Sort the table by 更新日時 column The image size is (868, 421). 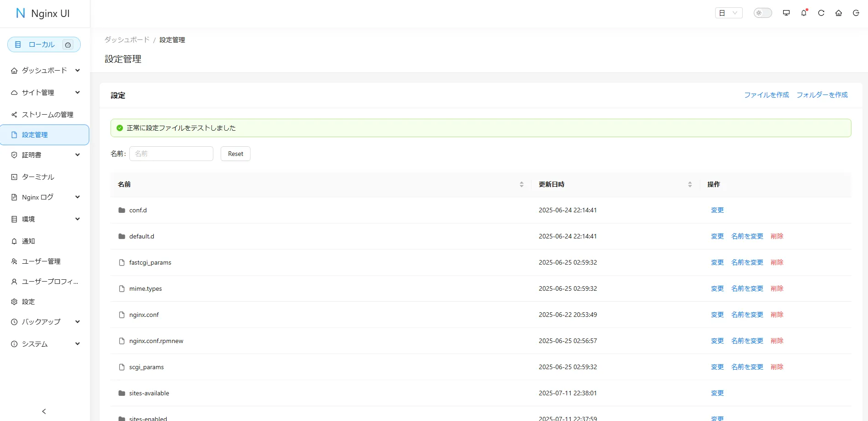coord(690,184)
